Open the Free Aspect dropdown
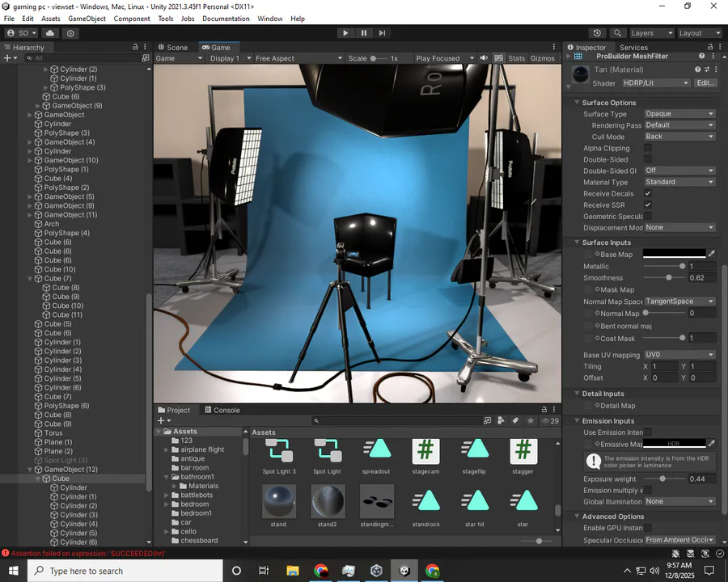 [298, 58]
